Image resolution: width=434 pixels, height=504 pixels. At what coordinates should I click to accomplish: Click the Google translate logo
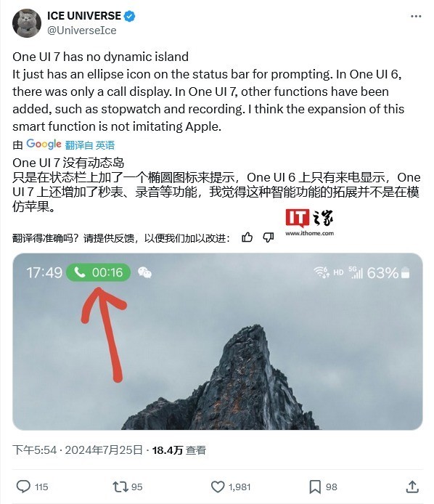[44, 145]
